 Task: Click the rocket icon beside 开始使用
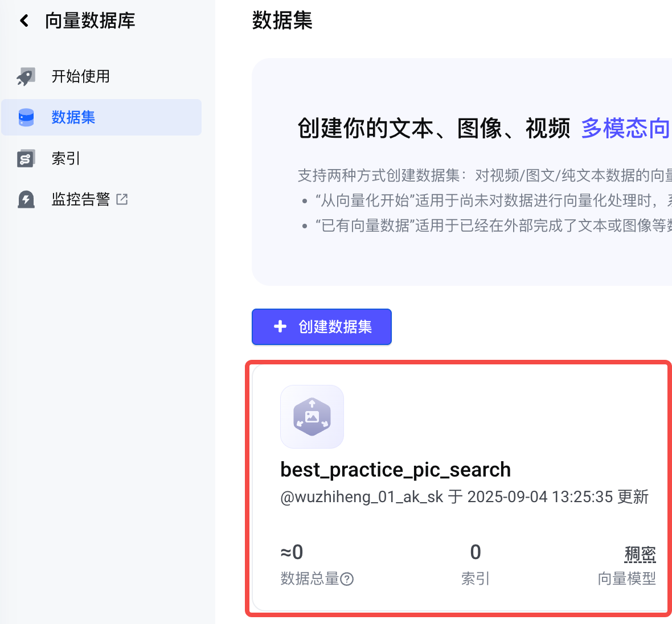point(26,76)
